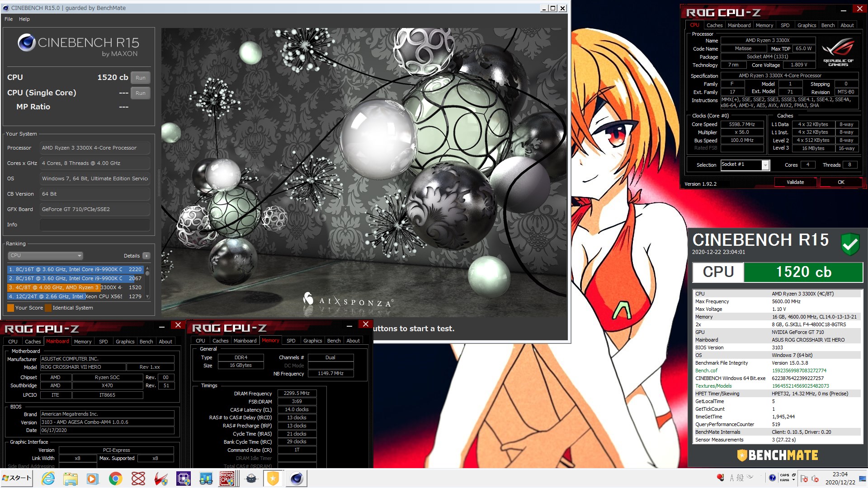Click the red atom-shaped taskbar icon
The width and height of the screenshot is (868, 488).
[x=138, y=479]
